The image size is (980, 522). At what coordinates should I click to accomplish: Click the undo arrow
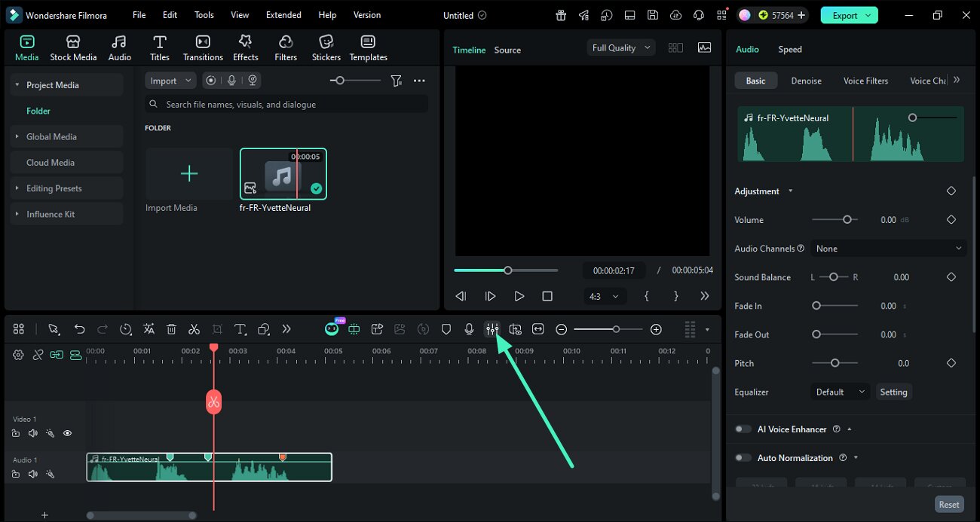click(79, 329)
